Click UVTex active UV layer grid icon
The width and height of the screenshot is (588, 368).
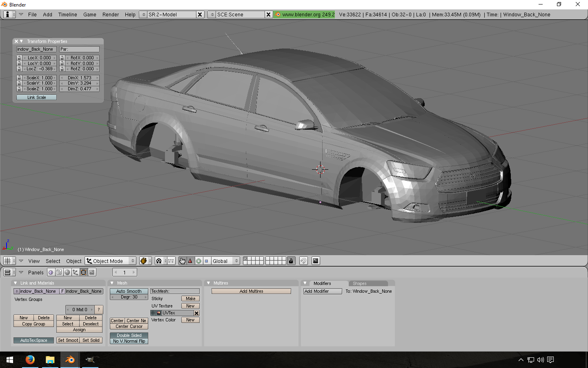[x=153, y=313]
